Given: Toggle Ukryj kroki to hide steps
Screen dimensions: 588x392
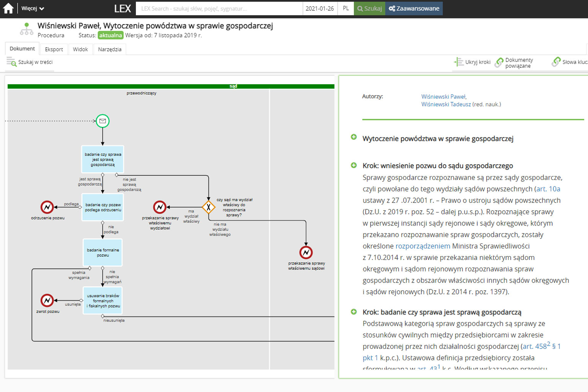Looking at the screenshot, I should 472,62.
